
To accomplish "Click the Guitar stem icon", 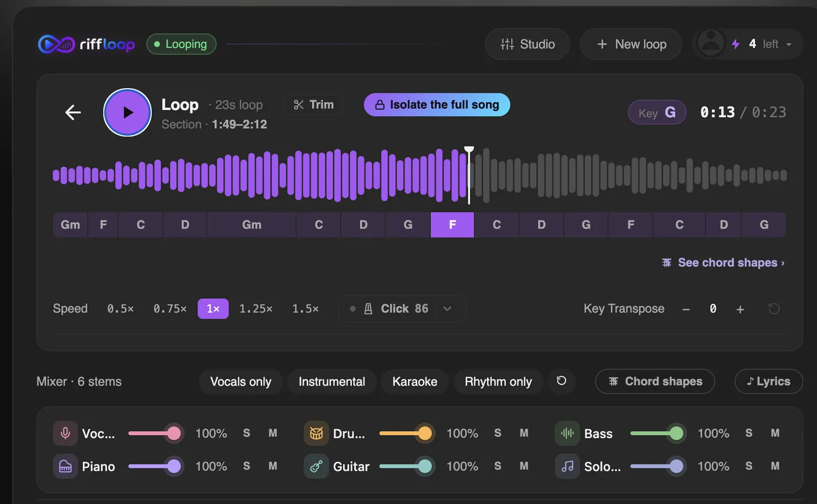I will (x=316, y=466).
